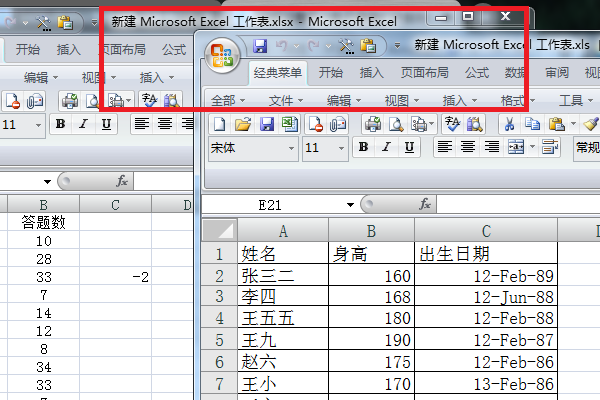Open the 宋体 font name dropdown
Viewport: 600px width, 400px height.
point(291,148)
